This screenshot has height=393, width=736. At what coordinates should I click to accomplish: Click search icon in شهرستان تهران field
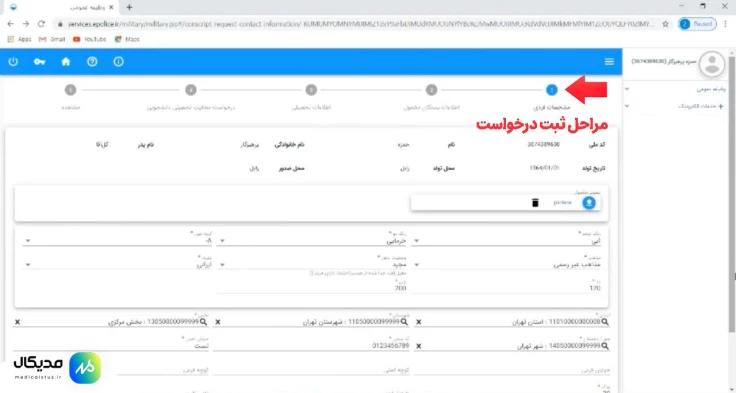pos(404,322)
